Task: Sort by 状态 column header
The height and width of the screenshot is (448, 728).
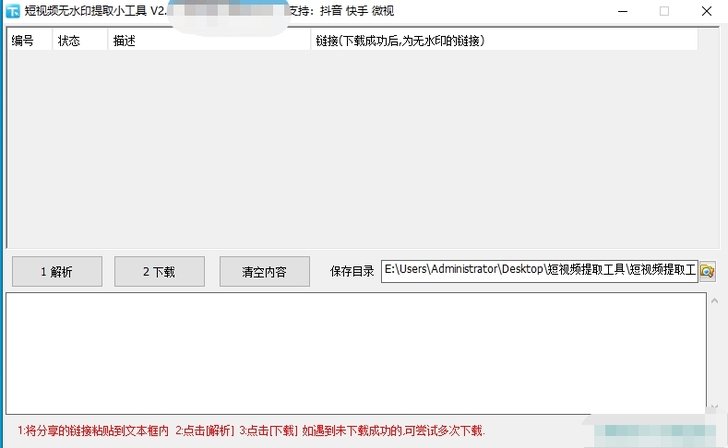Action: pyautogui.click(x=80, y=41)
